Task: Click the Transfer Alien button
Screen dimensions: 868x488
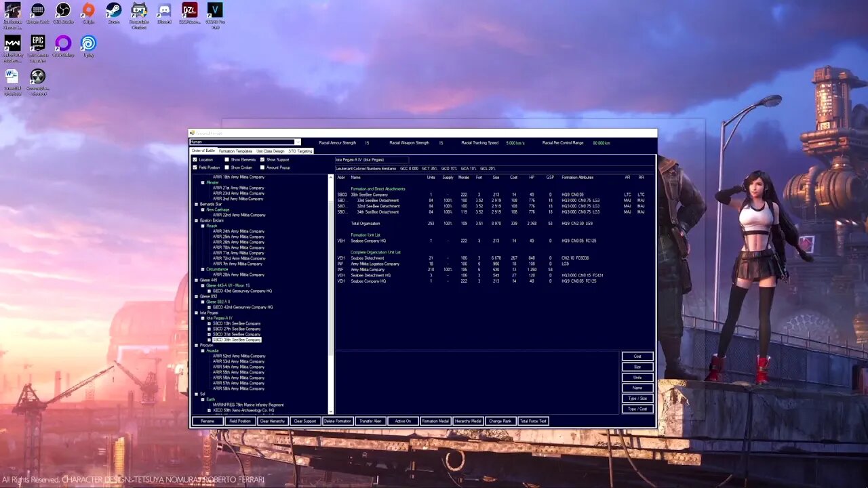Action: pyautogui.click(x=370, y=421)
